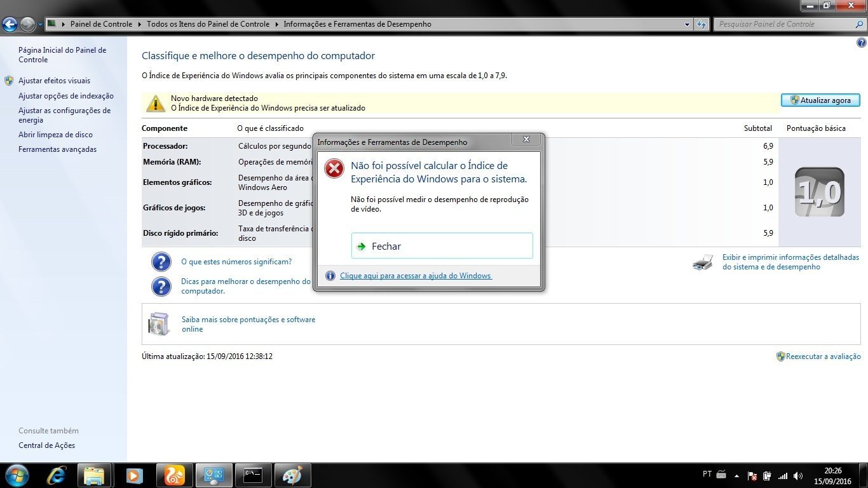Click the blue info icon in the dialog footer
Screen dimensions: 868x488
pos(330,276)
